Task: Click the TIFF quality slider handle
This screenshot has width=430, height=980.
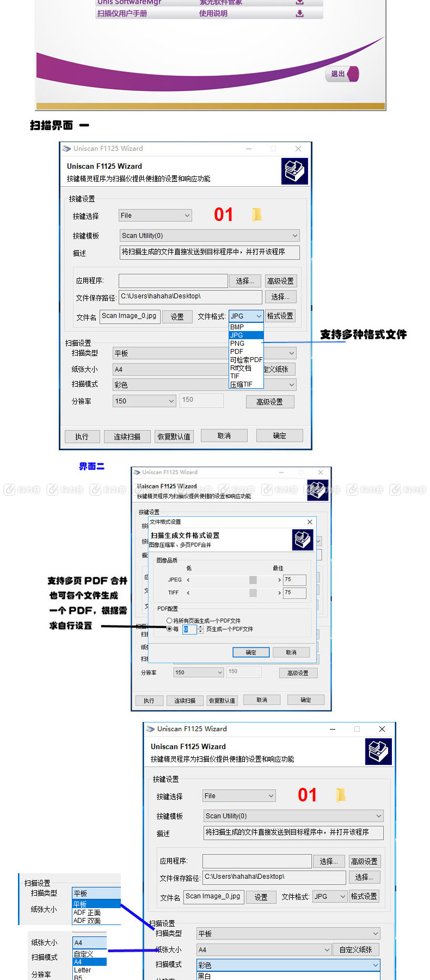Action: [253, 593]
